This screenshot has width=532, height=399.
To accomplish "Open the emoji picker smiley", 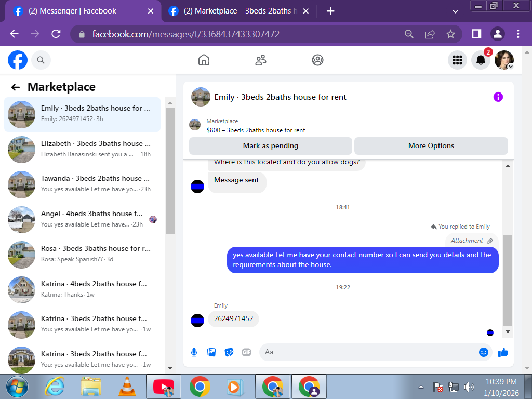I will point(484,352).
